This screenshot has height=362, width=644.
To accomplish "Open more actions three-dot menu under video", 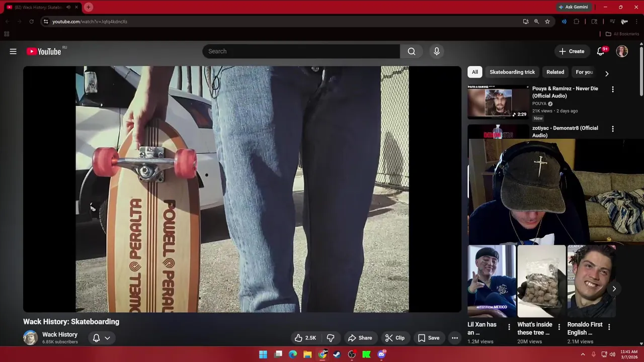I will pos(455,338).
